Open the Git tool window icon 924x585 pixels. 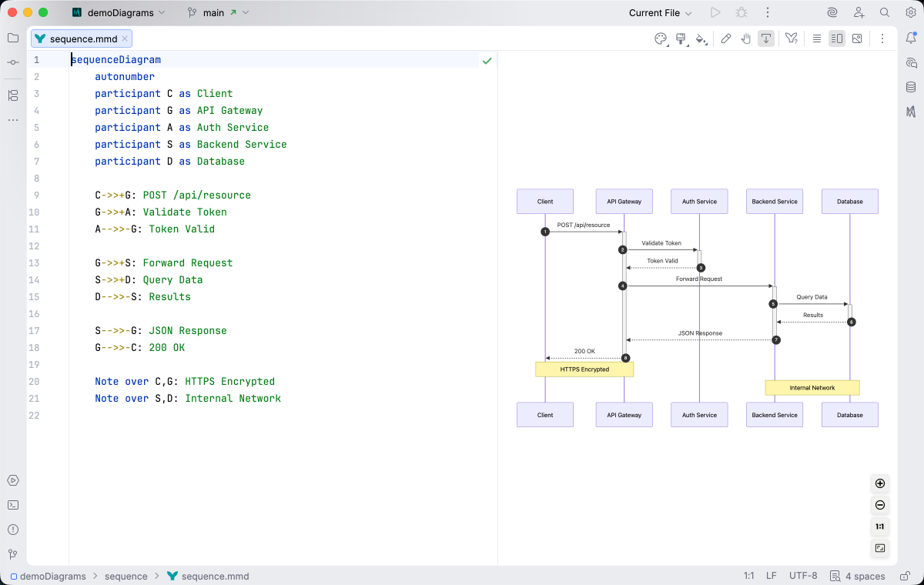pyautogui.click(x=13, y=554)
